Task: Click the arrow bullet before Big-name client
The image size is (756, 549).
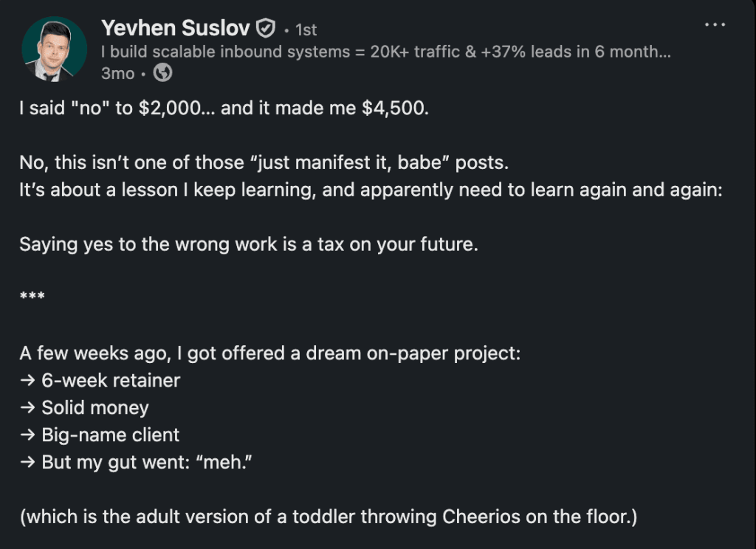Action: [28, 435]
